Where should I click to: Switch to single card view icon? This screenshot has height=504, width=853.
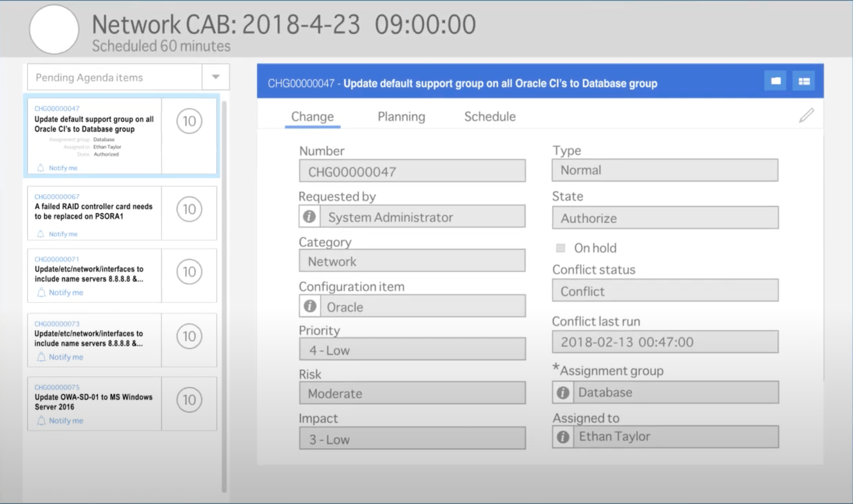pyautogui.click(x=776, y=81)
